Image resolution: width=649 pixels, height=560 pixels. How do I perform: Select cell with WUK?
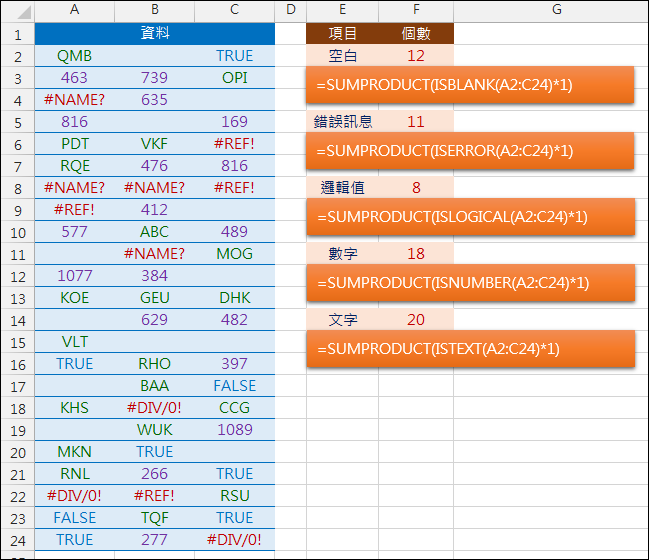click(x=154, y=430)
